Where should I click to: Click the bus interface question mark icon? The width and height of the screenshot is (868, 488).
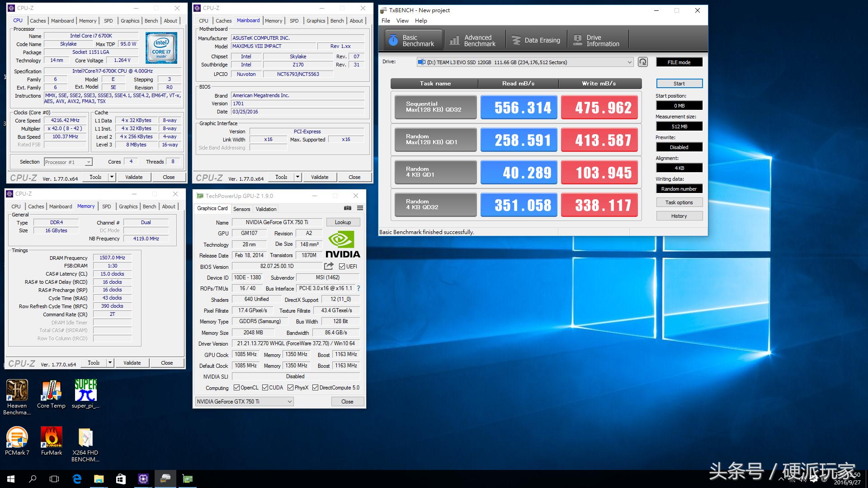[358, 288]
